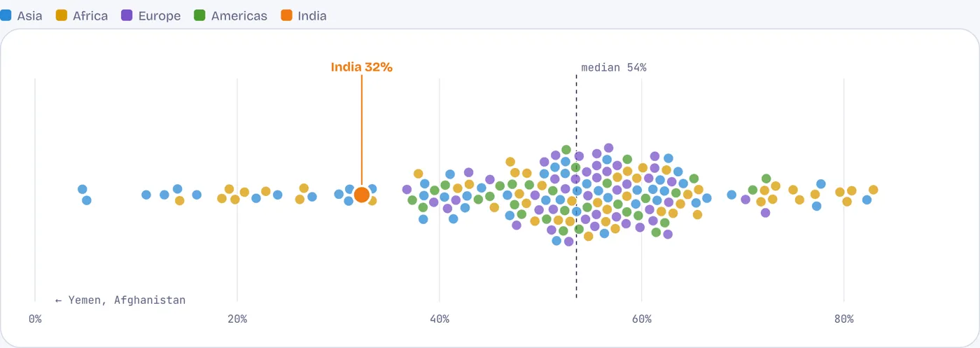This screenshot has height=348, width=980.
Task: Select the rightmost yellow Africa dot
Action: (x=873, y=190)
